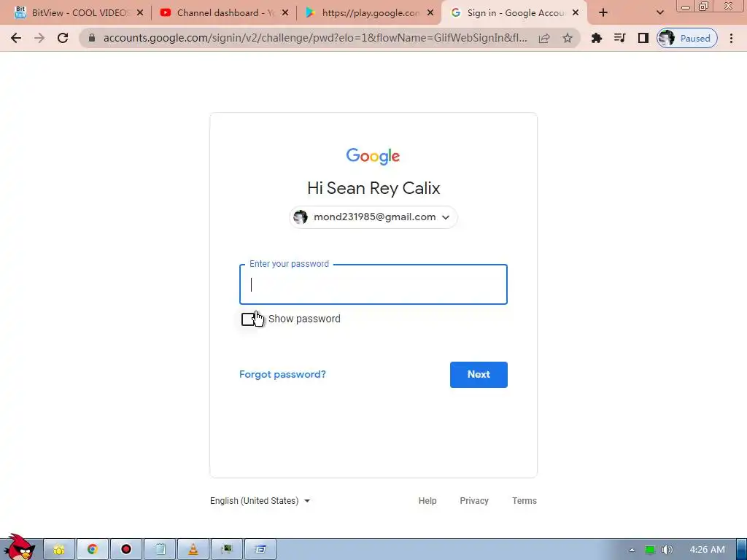Switch to play.google.com tab
The height and width of the screenshot is (560, 747).
coord(369,13)
